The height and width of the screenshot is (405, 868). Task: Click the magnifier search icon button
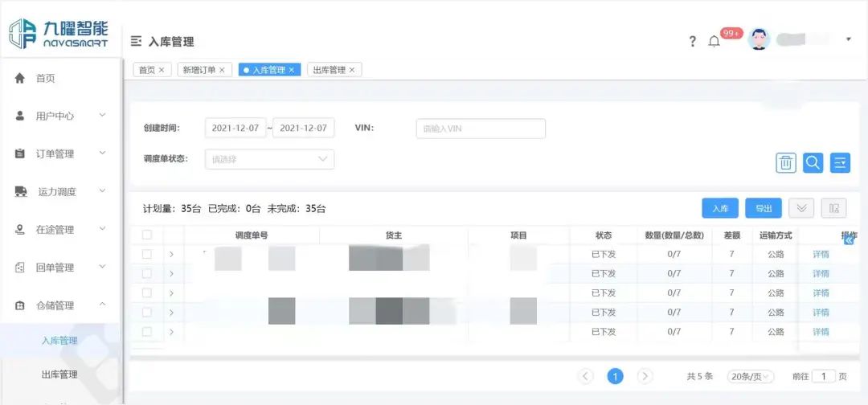(x=813, y=163)
